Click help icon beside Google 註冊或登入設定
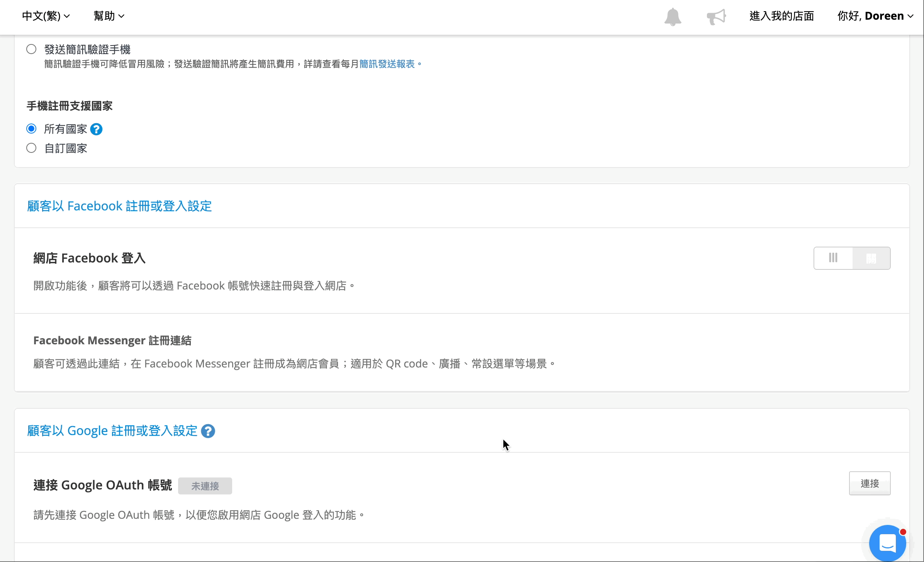This screenshot has width=924, height=562. [x=208, y=431]
